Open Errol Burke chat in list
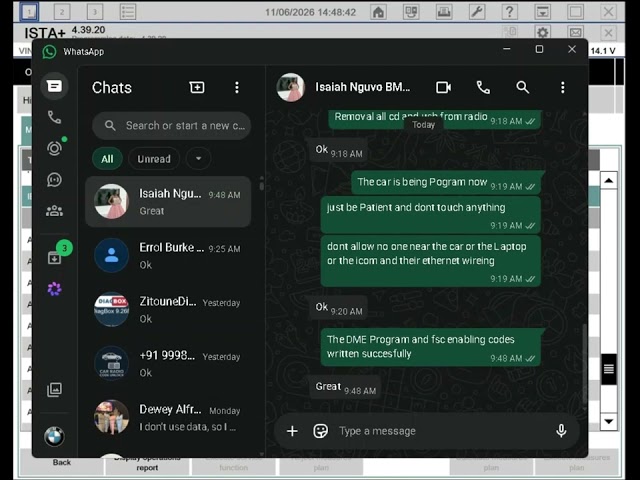The height and width of the screenshot is (480, 640). [x=168, y=256]
